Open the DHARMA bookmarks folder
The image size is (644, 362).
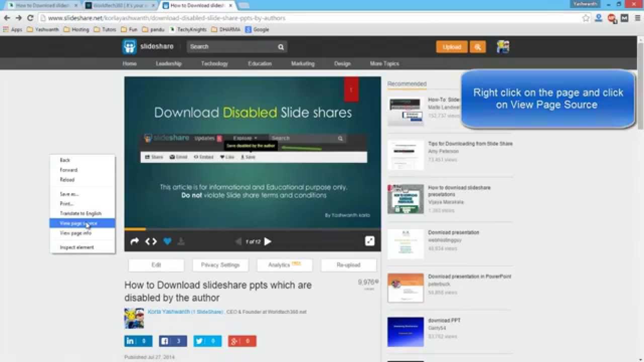click(226, 30)
